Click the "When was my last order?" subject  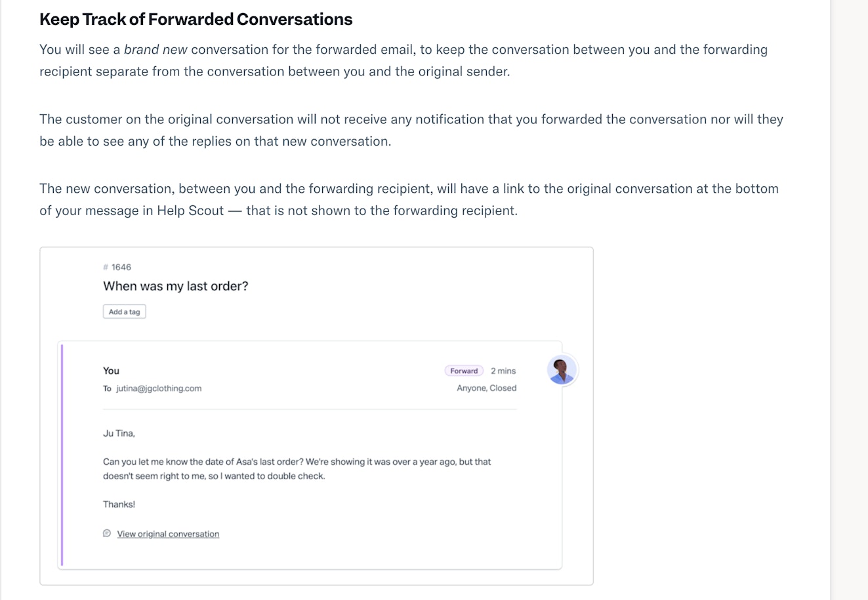(176, 286)
